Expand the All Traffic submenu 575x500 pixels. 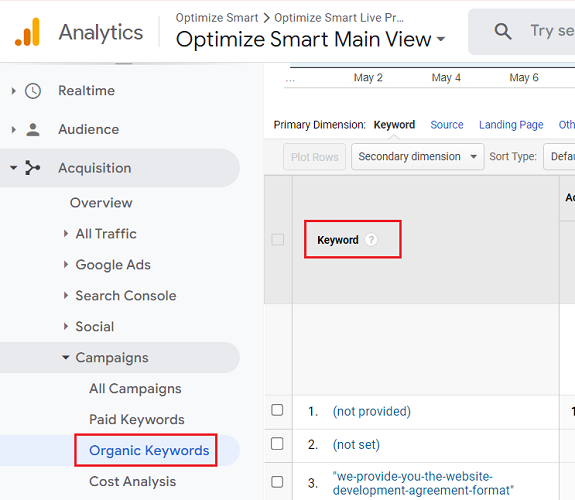tap(66, 234)
